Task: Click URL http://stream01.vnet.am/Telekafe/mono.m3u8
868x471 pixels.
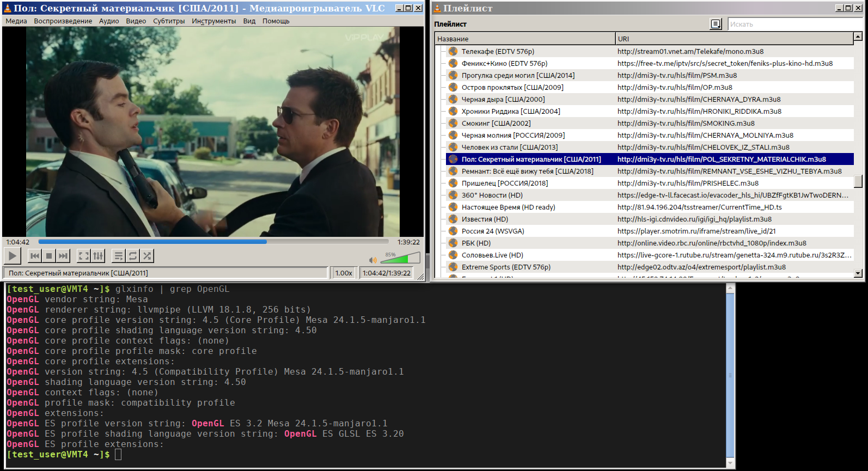Action: point(690,51)
